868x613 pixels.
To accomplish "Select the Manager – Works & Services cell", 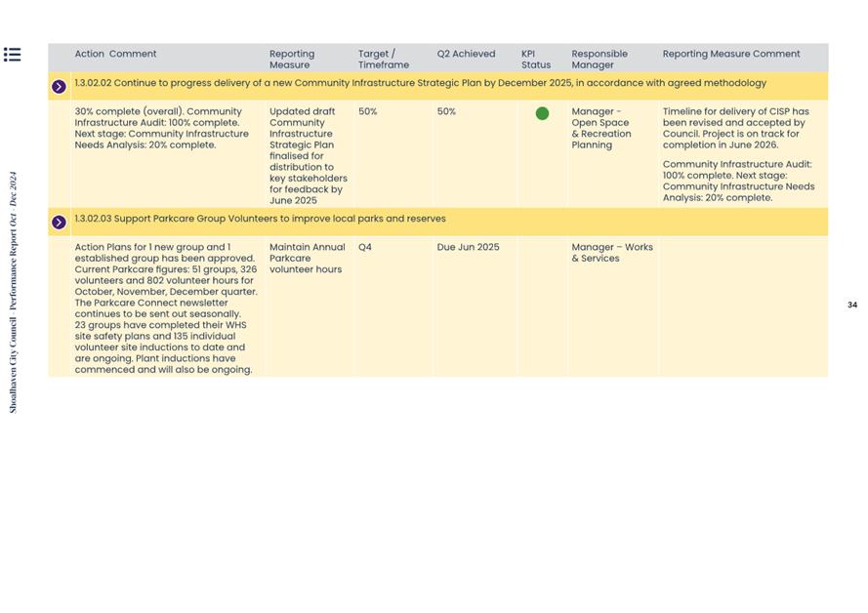I will (x=611, y=253).
